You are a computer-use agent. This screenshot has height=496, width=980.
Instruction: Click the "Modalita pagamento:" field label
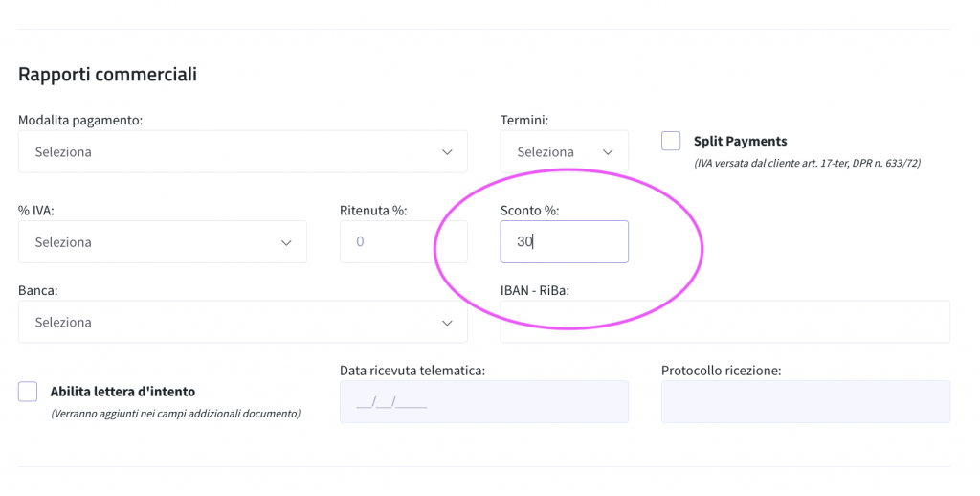(80, 120)
